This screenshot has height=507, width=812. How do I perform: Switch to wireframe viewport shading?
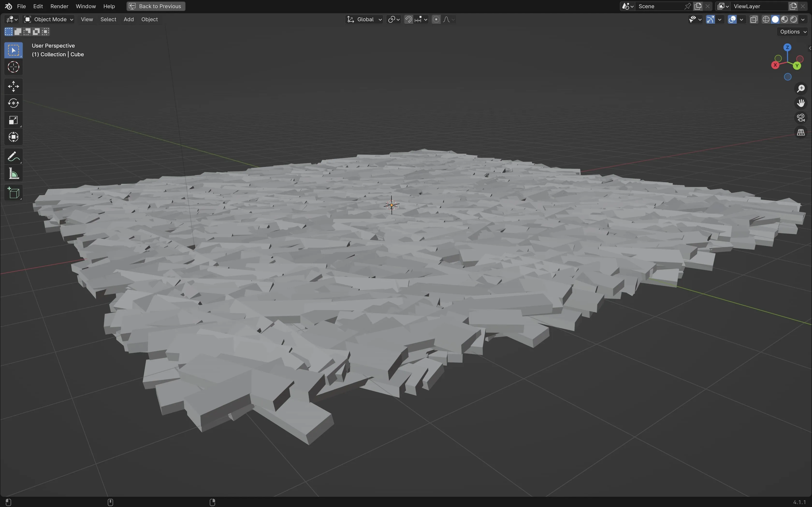pos(766,20)
